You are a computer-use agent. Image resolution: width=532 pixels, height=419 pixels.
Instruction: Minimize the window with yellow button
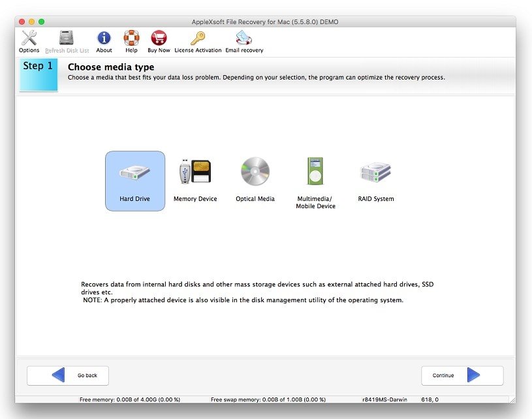click(31, 22)
